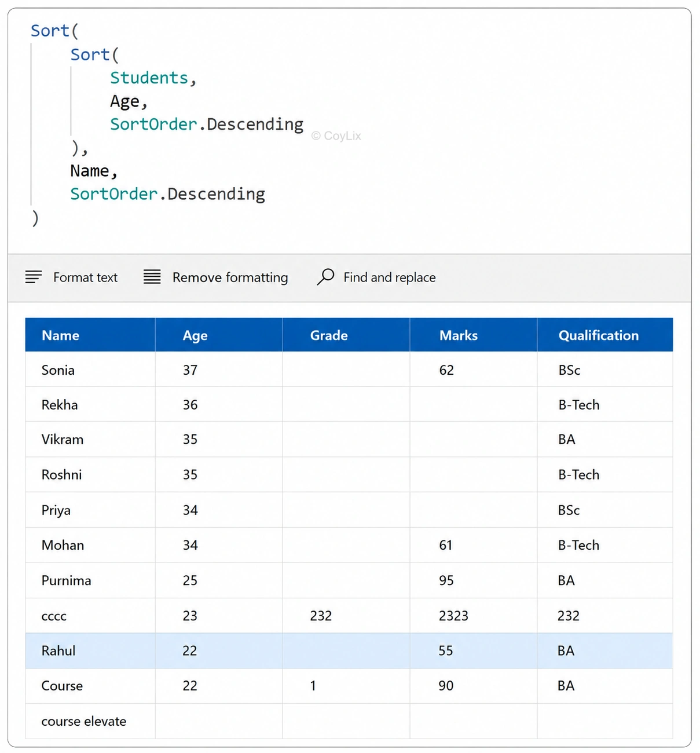Click age 36 in Rekha's row
700x753 pixels.
(x=190, y=405)
